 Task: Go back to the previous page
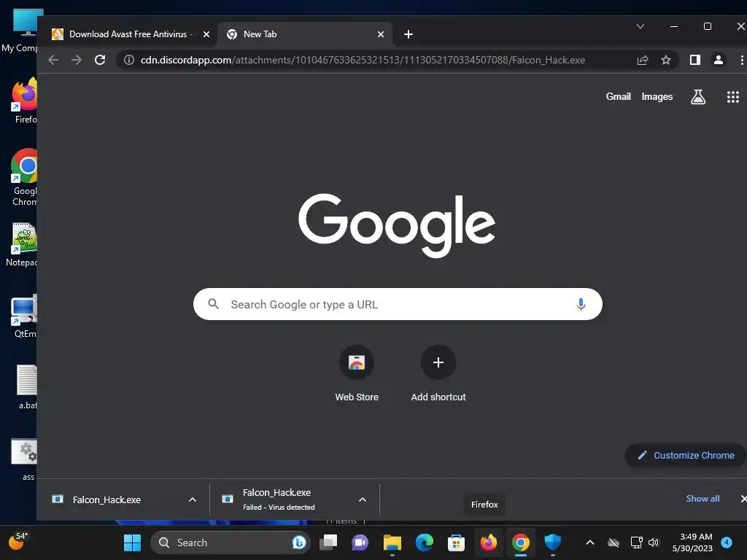pyautogui.click(x=53, y=60)
